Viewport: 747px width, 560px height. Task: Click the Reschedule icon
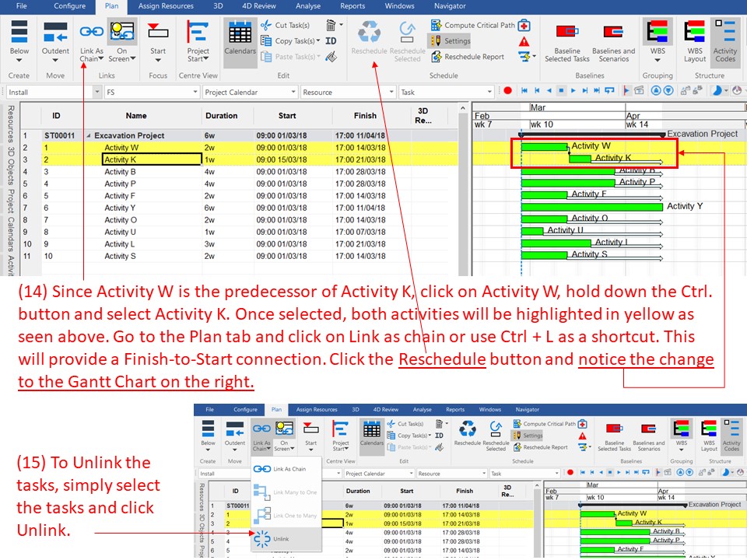click(369, 35)
